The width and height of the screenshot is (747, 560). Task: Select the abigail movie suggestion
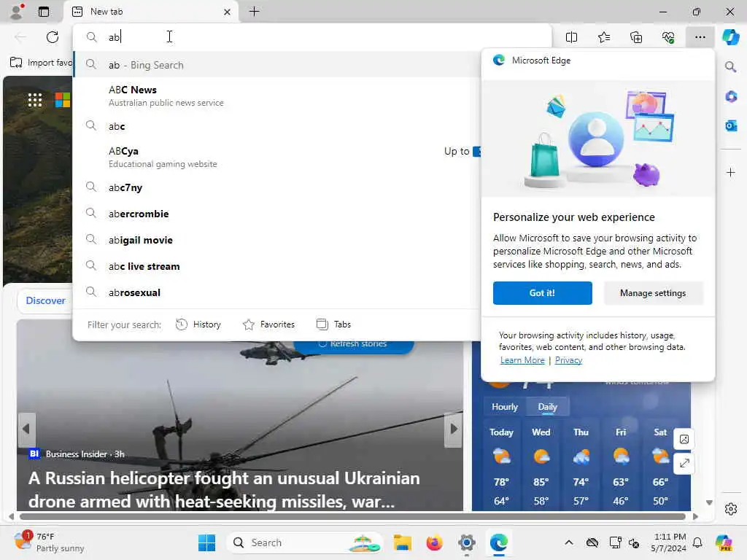[x=277, y=240]
